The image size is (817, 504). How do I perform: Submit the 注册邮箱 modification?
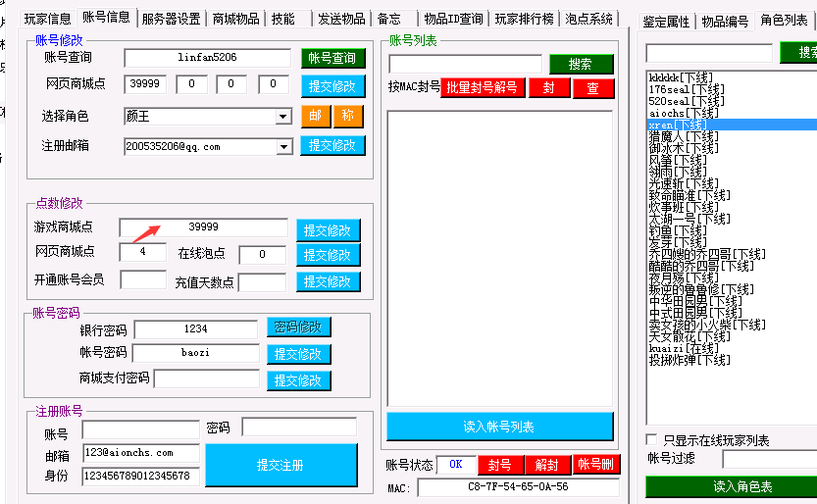(332, 145)
